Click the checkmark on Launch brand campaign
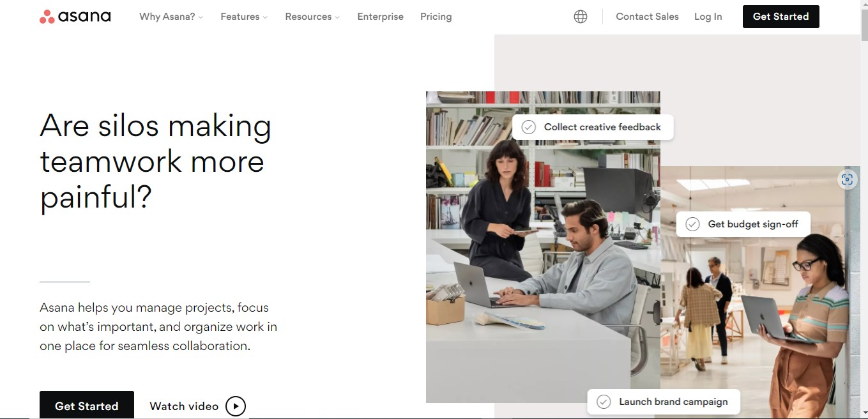Viewport: 868px width, 419px height. pos(603,401)
